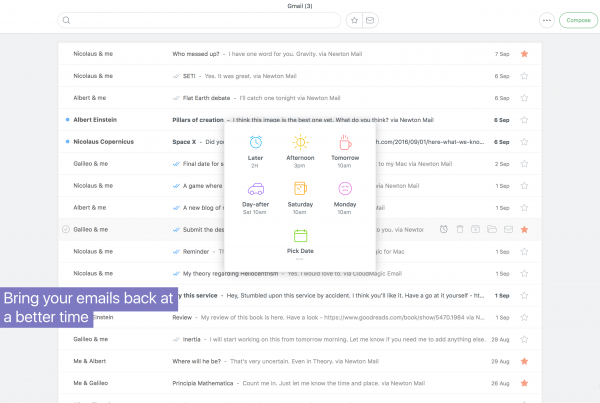Unstar the 'Where will he be?' email

point(524,361)
